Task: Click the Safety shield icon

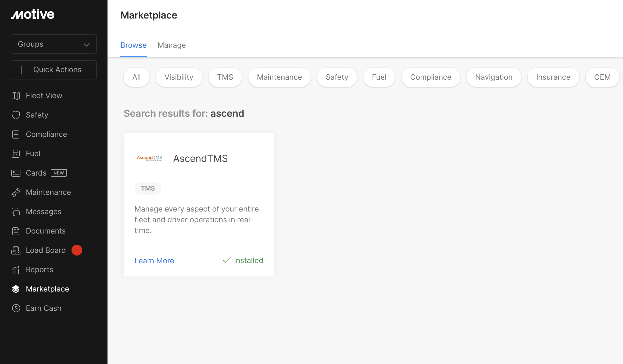Action: (x=16, y=115)
